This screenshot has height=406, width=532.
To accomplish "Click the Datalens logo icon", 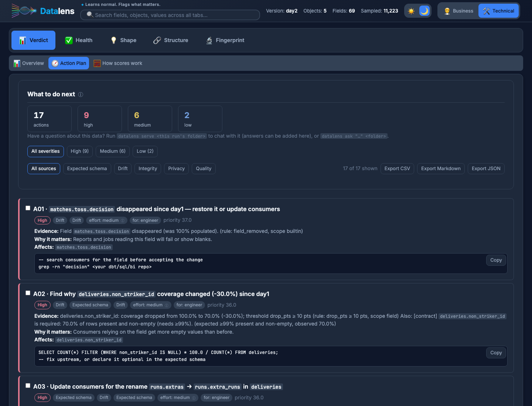I will pyautogui.click(x=24, y=11).
